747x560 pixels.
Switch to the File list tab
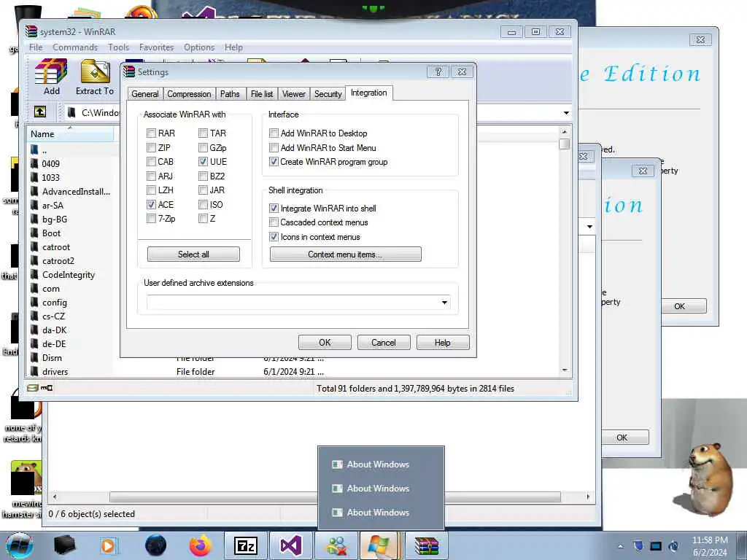[x=262, y=94]
